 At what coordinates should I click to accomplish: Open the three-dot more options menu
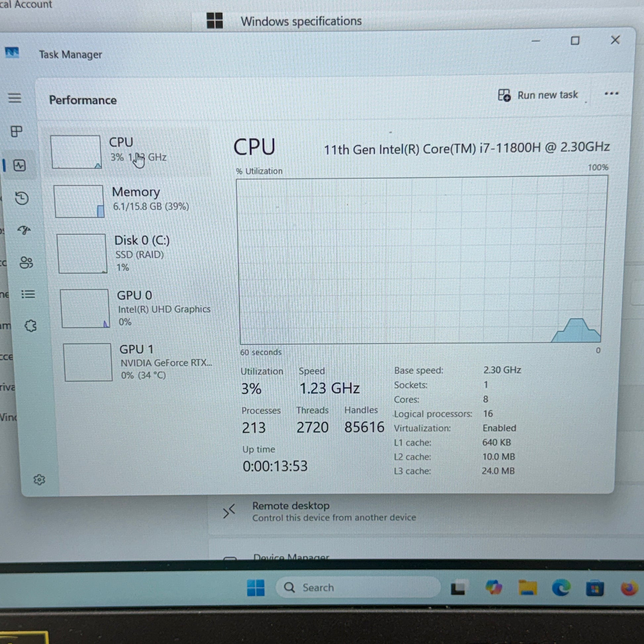(x=611, y=94)
